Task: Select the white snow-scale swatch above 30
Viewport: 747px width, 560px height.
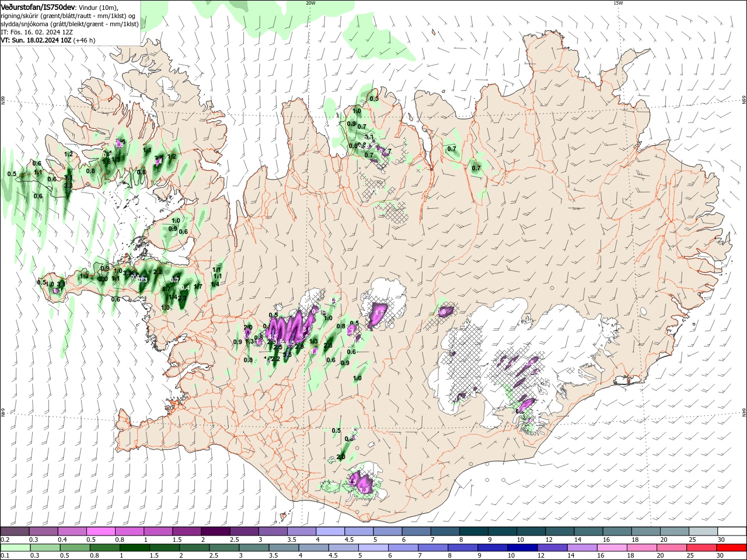Action: pos(732,531)
